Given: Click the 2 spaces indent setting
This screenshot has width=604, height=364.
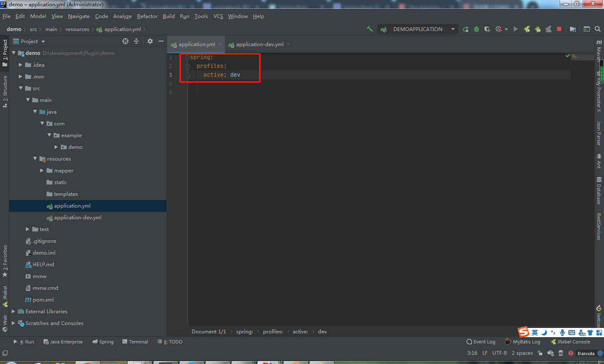Looking at the screenshot, I should [x=522, y=353].
